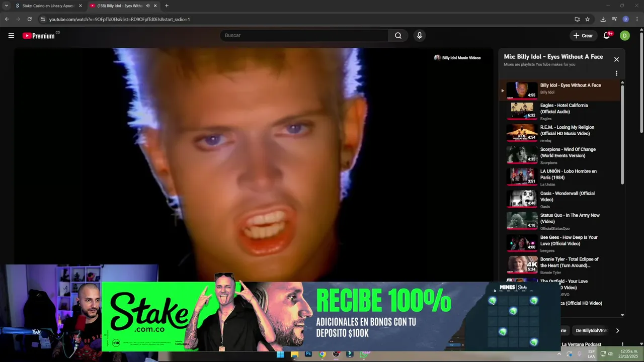Open WhatsApp from the taskbar

(x=364, y=354)
